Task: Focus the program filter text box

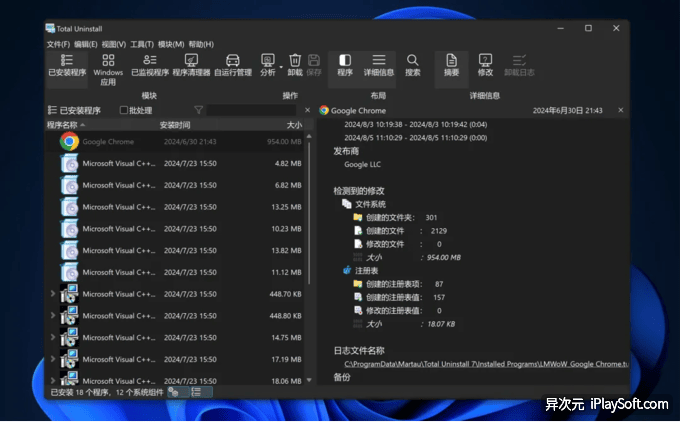Action: (252, 110)
